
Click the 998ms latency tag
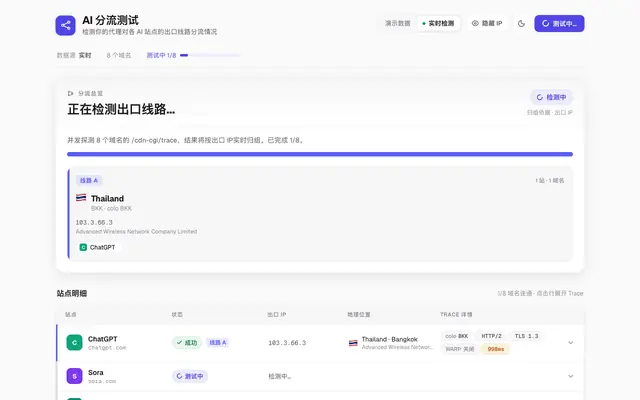(x=496, y=349)
